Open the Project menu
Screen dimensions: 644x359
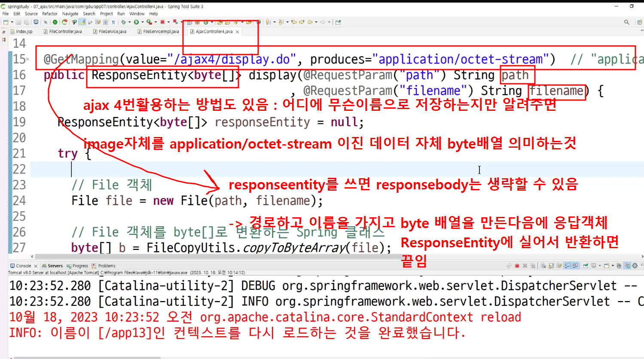(107, 14)
